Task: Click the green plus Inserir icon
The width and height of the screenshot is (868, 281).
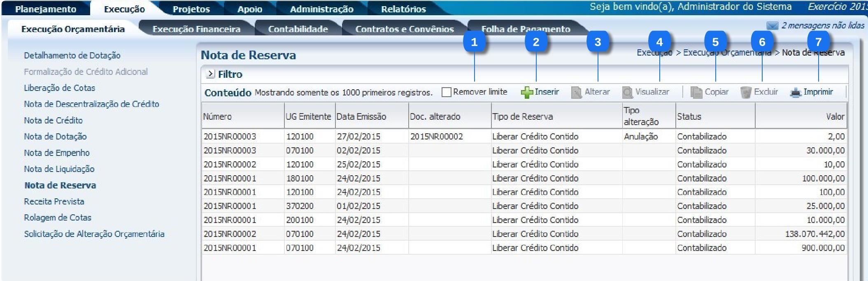Action: pyautogui.click(x=526, y=93)
